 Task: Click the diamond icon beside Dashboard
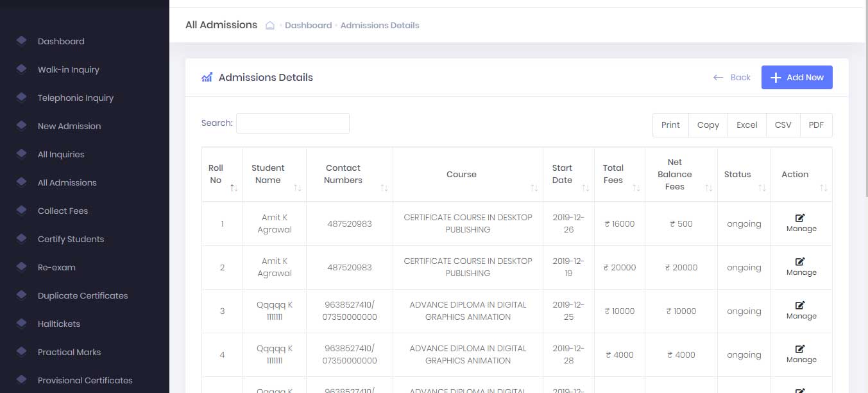tap(21, 41)
